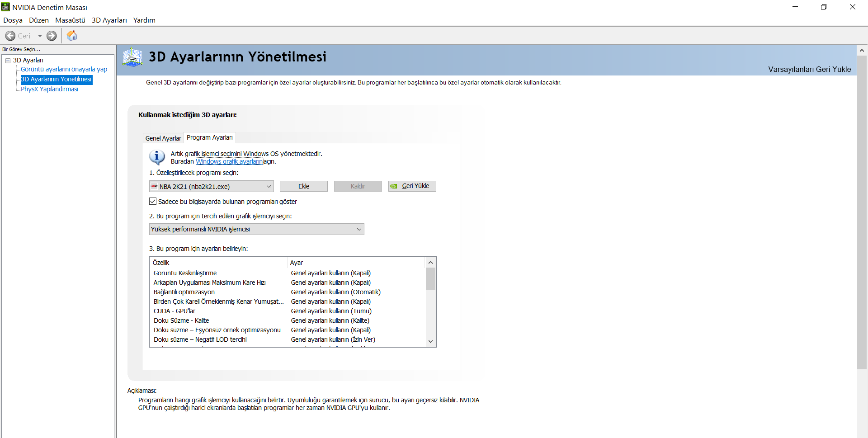Image resolution: width=868 pixels, height=438 pixels.
Task: Select 3D Ayarlarının Yönetilmesi in tree
Action: tap(57, 79)
